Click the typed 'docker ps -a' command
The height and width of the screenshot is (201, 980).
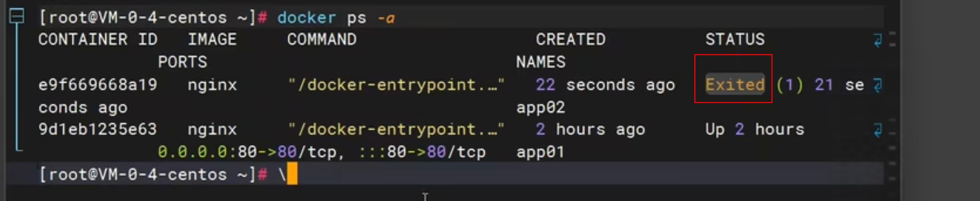coord(336,18)
